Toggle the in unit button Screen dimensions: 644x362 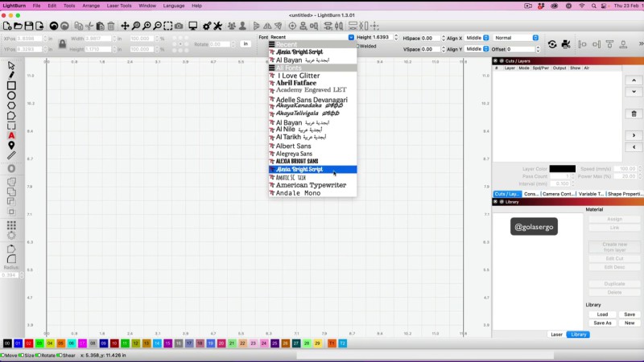pyautogui.click(x=245, y=43)
